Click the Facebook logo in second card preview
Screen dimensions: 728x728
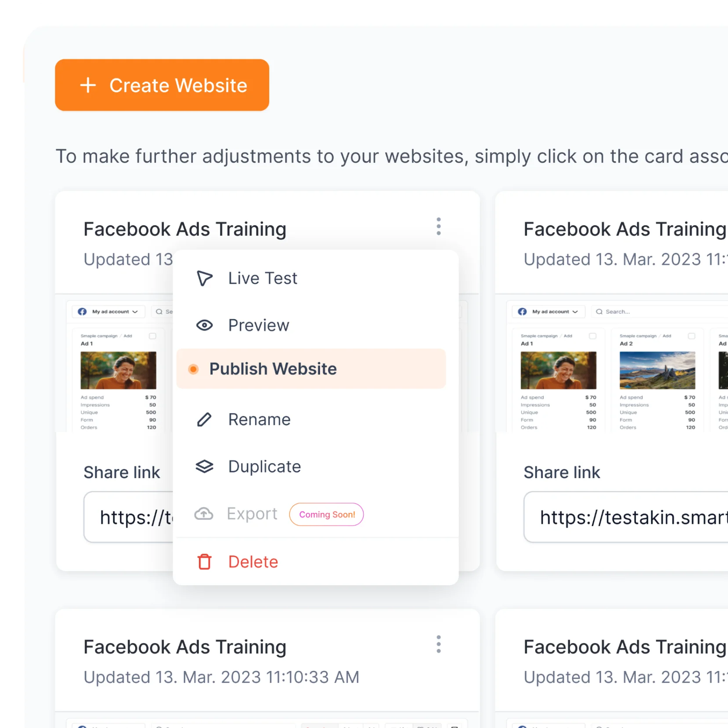coord(522,311)
